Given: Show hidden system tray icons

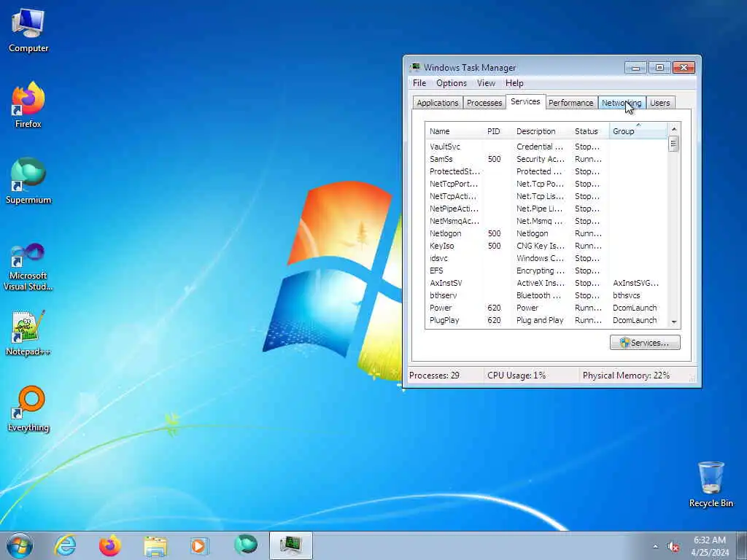Looking at the screenshot, I should [656, 547].
